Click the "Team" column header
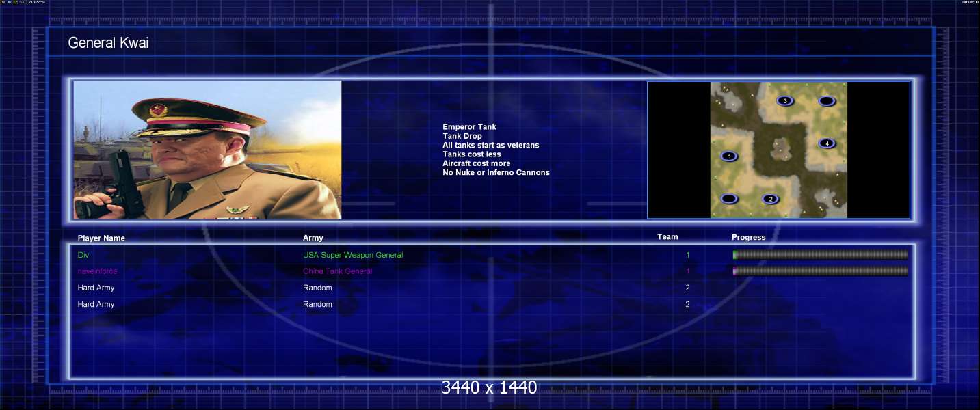Viewport: 980px width, 410px height. pos(667,237)
